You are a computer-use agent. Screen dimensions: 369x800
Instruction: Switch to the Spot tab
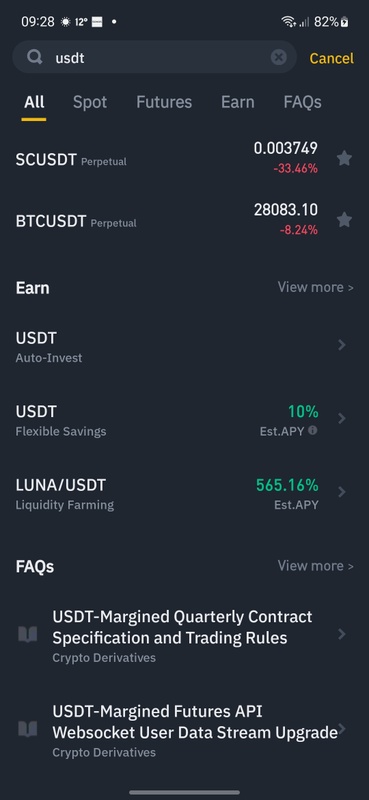90,102
